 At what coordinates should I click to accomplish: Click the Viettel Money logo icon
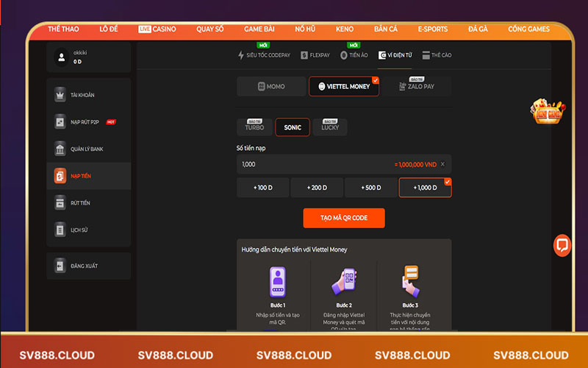pos(321,86)
